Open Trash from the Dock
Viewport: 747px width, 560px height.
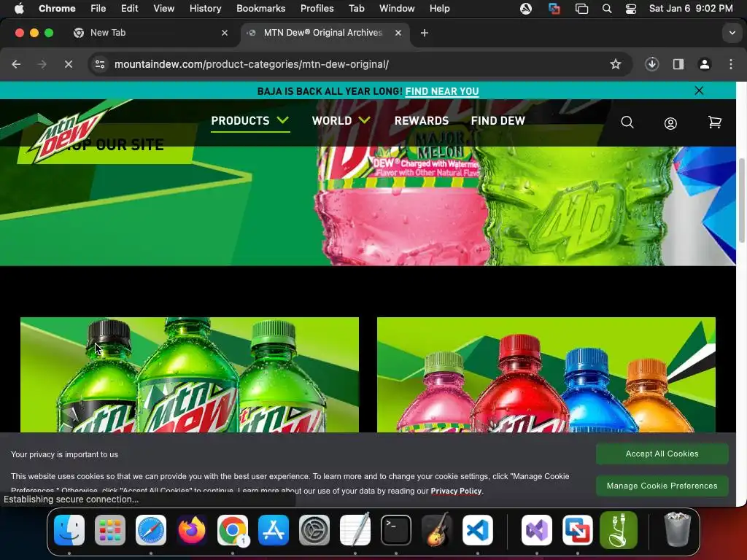[x=677, y=529]
